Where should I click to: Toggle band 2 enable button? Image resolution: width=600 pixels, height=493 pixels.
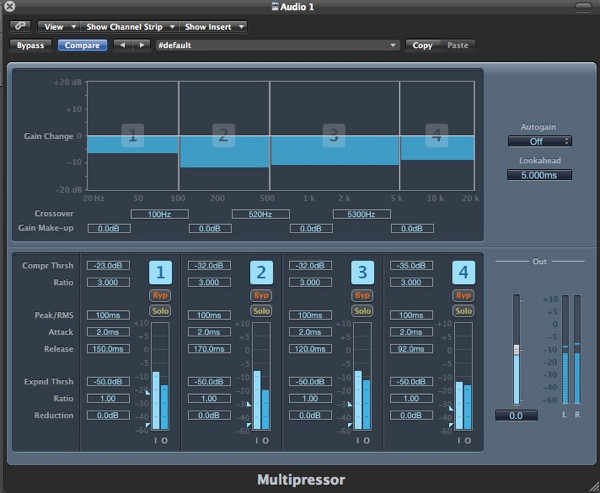tap(261, 273)
